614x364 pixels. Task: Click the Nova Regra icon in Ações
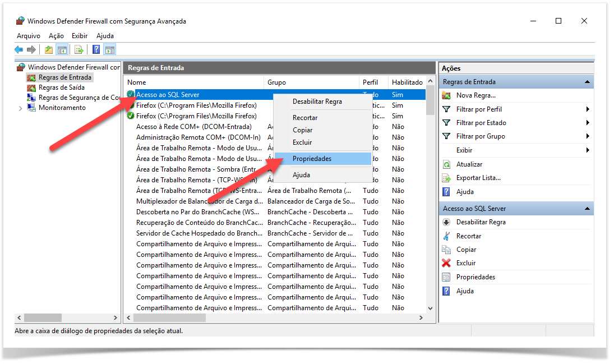pyautogui.click(x=446, y=95)
